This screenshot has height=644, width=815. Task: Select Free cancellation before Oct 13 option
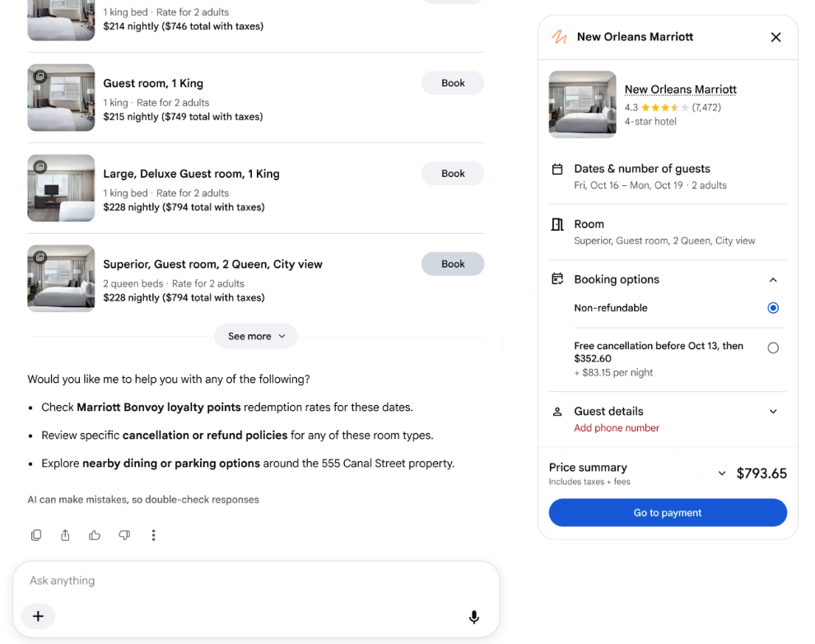[773, 348]
